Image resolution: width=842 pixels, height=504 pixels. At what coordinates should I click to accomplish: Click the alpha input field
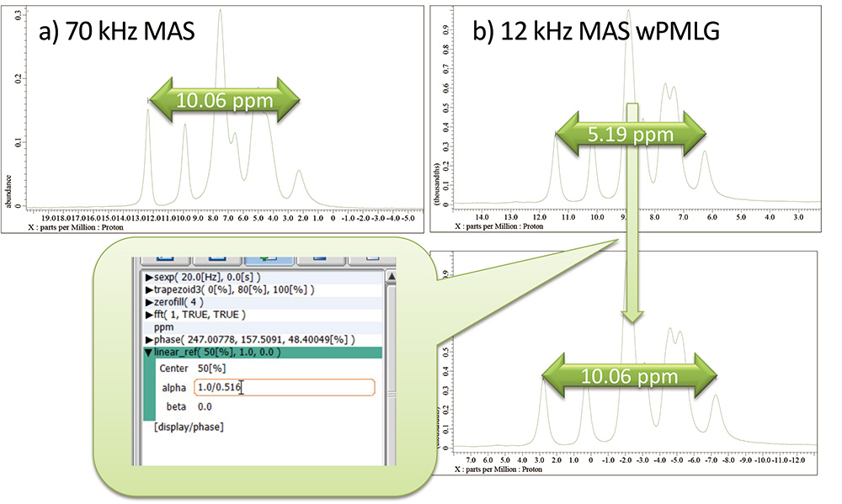283,387
